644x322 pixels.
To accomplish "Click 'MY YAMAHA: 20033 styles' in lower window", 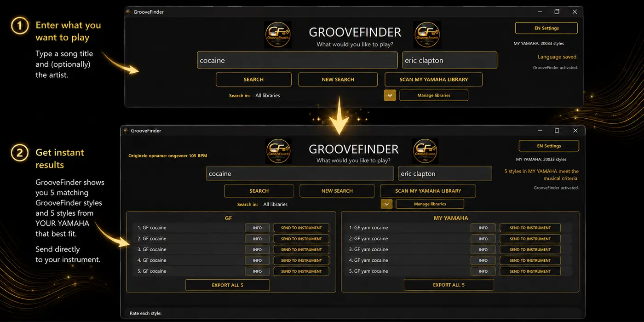I will click(541, 160).
